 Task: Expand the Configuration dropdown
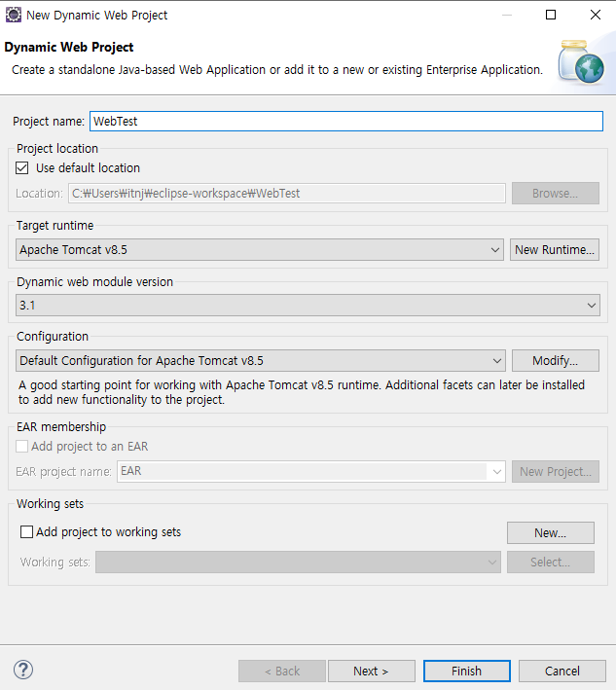coord(261,361)
